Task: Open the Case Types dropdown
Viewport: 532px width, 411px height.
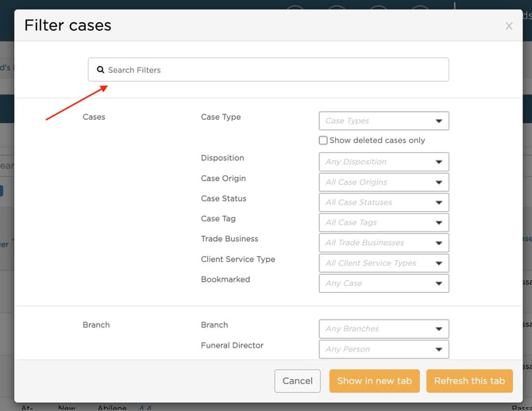Action: pyautogui.click(x=384, y=121)
